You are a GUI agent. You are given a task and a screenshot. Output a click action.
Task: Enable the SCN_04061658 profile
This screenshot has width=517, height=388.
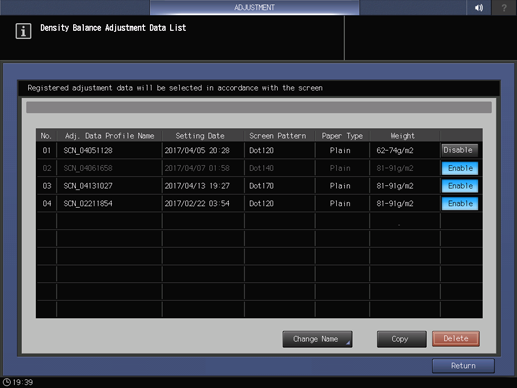460,168
